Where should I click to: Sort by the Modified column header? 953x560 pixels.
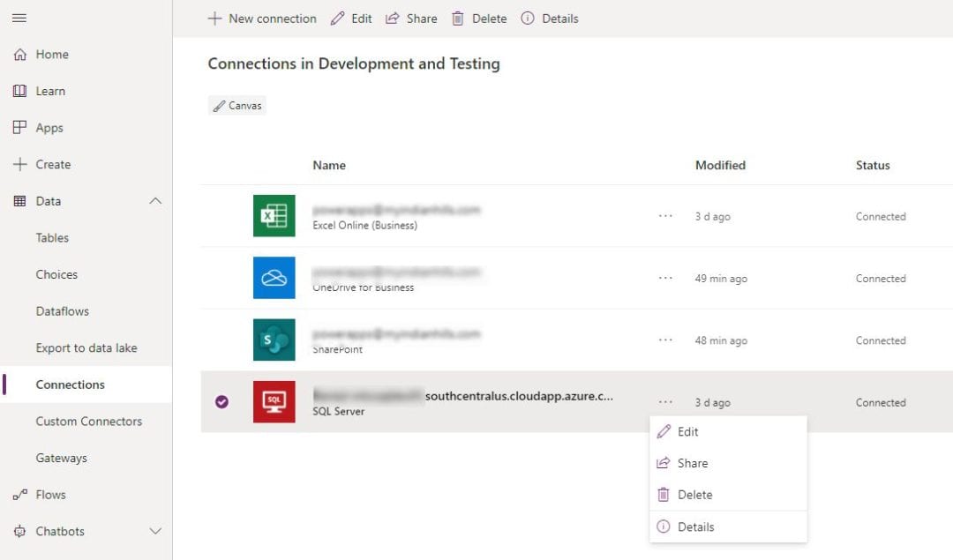pyautogui.click(x=720, y=165)
